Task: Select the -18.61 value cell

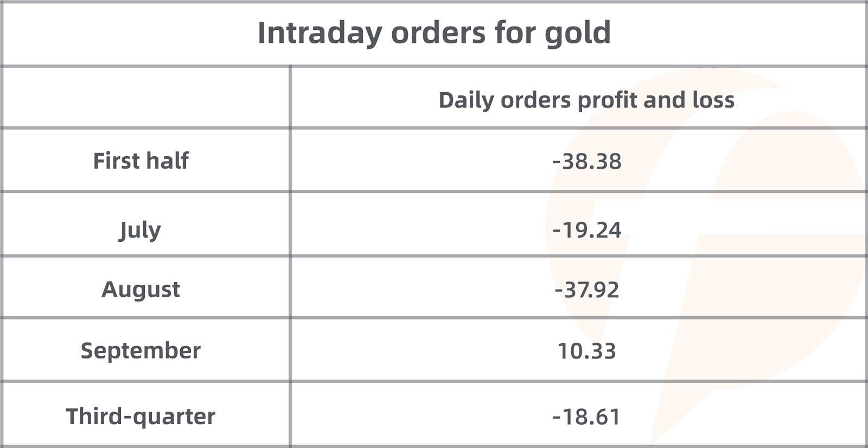Action: tap(586, 417)
